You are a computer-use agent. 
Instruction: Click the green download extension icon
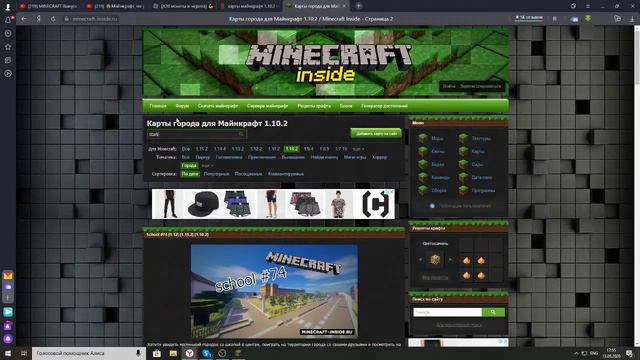click(x=588, y=19)
